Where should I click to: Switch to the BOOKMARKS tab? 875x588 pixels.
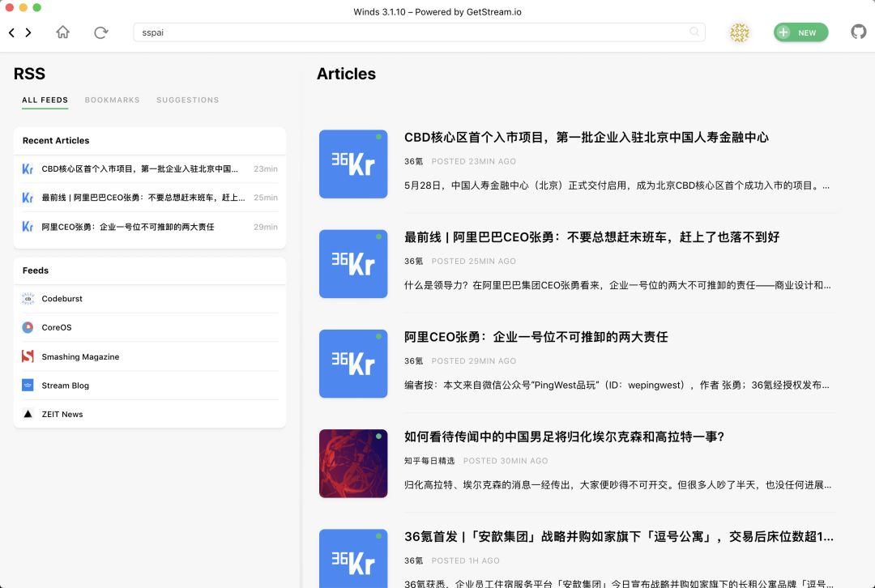click(112, 100)
